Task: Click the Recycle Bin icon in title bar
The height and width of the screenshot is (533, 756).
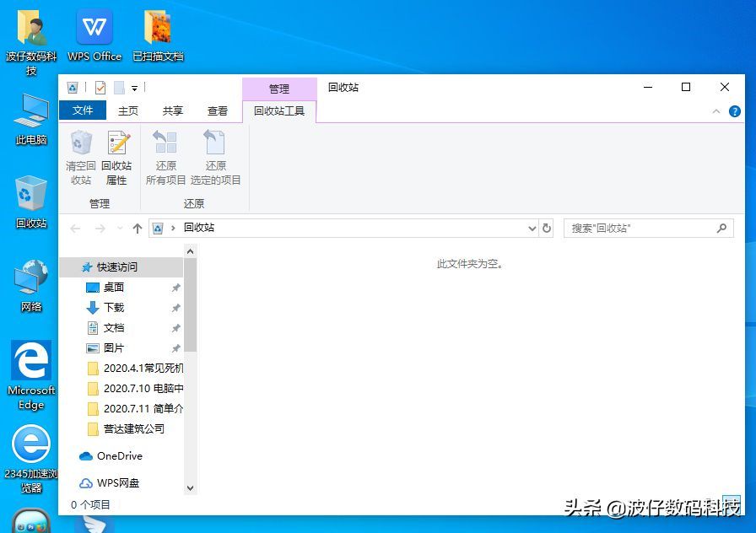Action: [x=73, y=88]
